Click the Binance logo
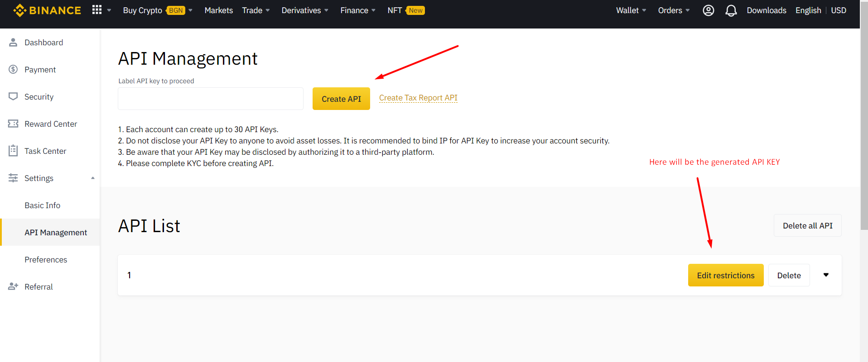The width and height of the screenshot is (868, 362). (x=47, y=10)
